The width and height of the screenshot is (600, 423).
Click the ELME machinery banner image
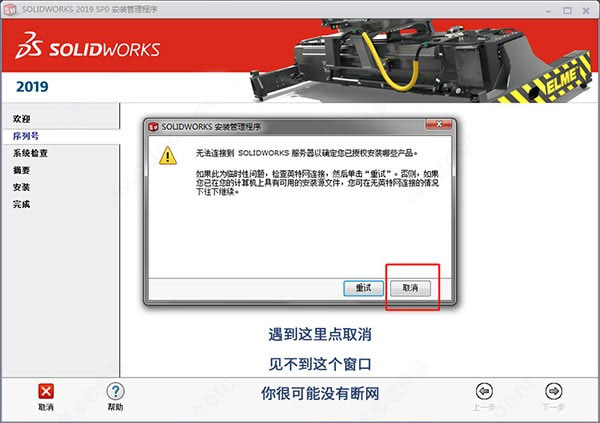[x=421, y=60]
